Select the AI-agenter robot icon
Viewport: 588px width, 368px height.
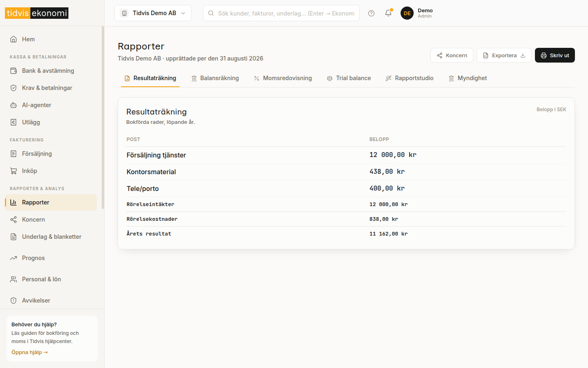[x=13, y=105]
